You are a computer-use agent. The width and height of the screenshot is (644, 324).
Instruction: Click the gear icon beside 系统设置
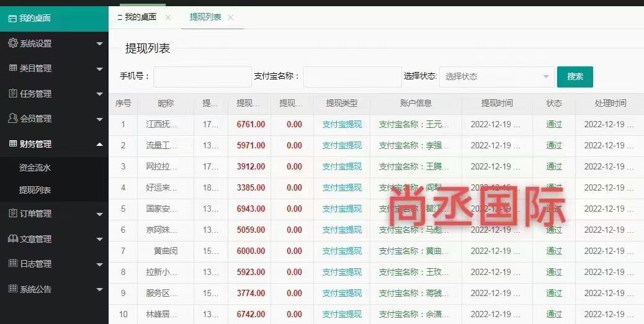pos(12,43)
